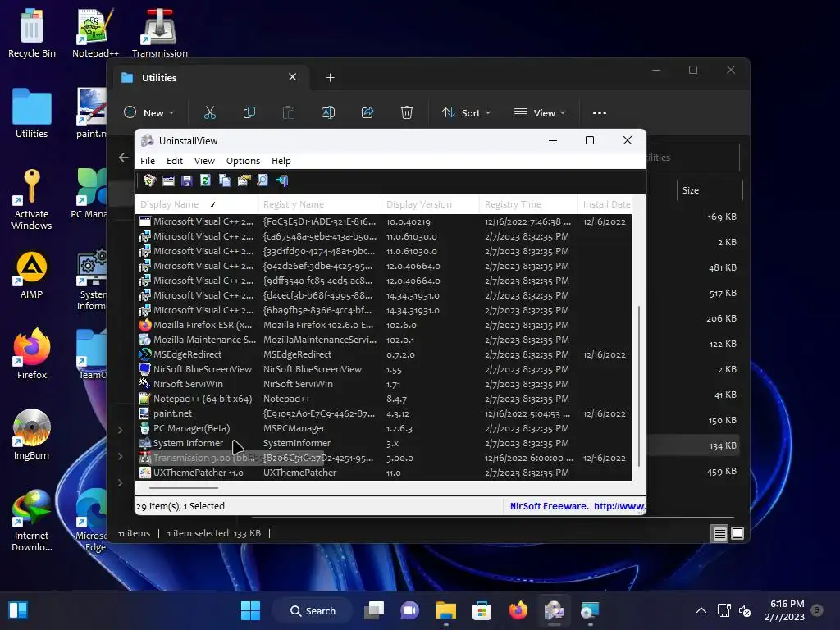
Task: Open the View dropdown in Explorer toolbar
Action: pos(540,112)
